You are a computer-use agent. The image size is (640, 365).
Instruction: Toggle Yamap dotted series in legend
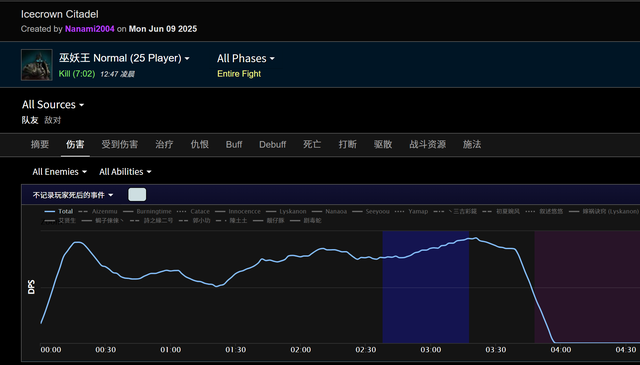point(411,211)
